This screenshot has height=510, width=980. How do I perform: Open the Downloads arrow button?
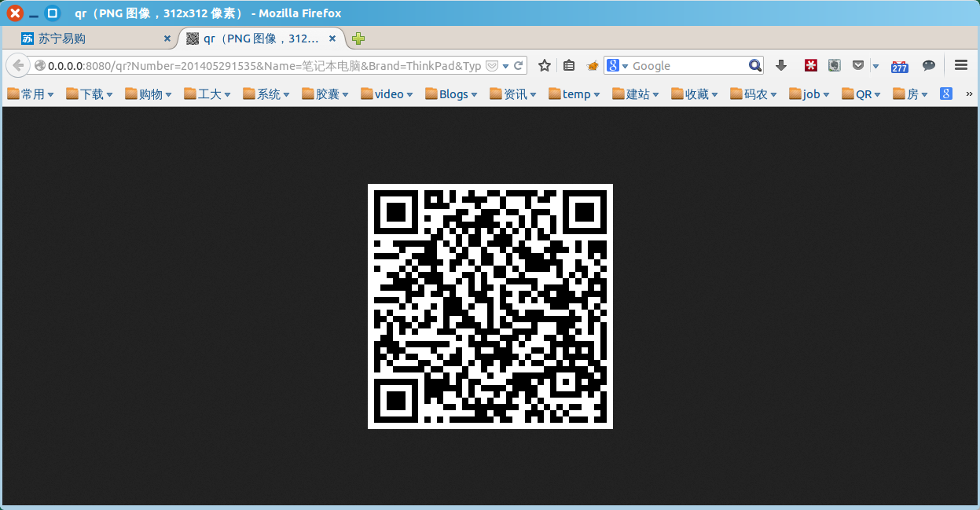pos(780,66)
